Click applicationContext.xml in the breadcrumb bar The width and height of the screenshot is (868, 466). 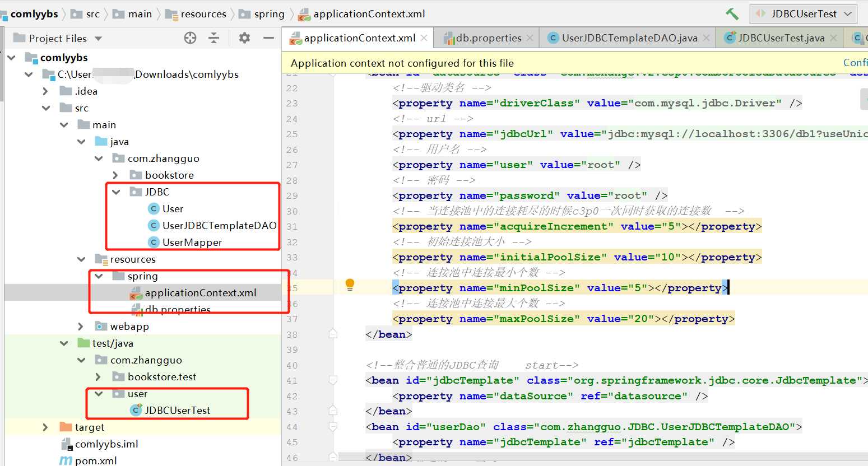click(369, 14)
